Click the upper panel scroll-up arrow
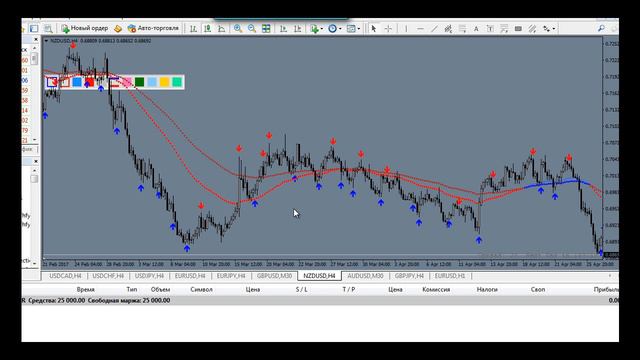Image resolution: width=640 pixels, height=360 pixels. point(34,48)
